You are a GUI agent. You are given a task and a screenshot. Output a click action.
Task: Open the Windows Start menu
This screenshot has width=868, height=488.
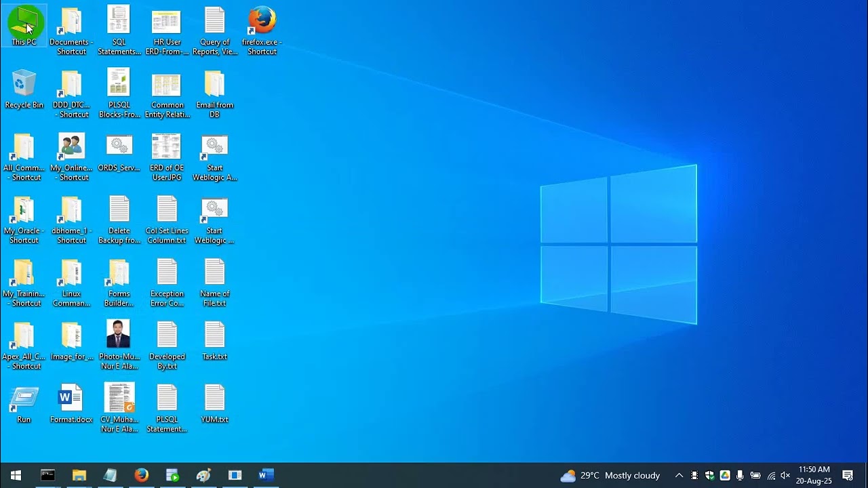[x=16, y=475]
